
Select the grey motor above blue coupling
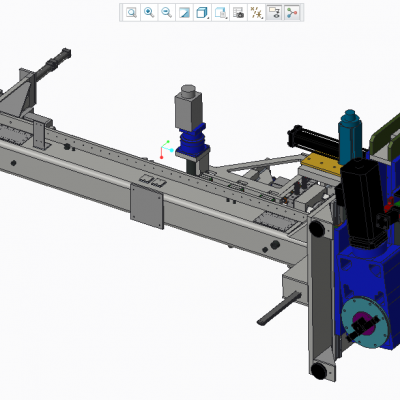(x=189, y=107)
